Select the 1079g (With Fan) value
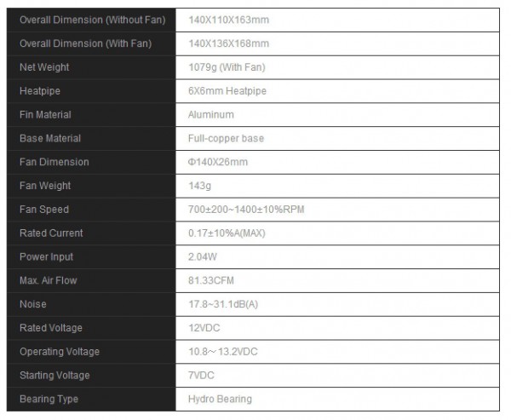 click(x=227, y=67)
